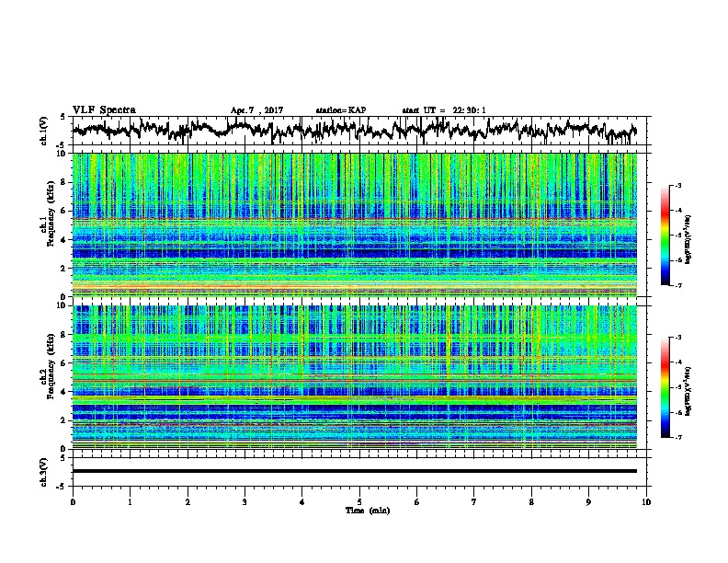The image size is (728, 563).
Task: Click the ch.1 spectrogram plot
Action: (x=354, y=224)
